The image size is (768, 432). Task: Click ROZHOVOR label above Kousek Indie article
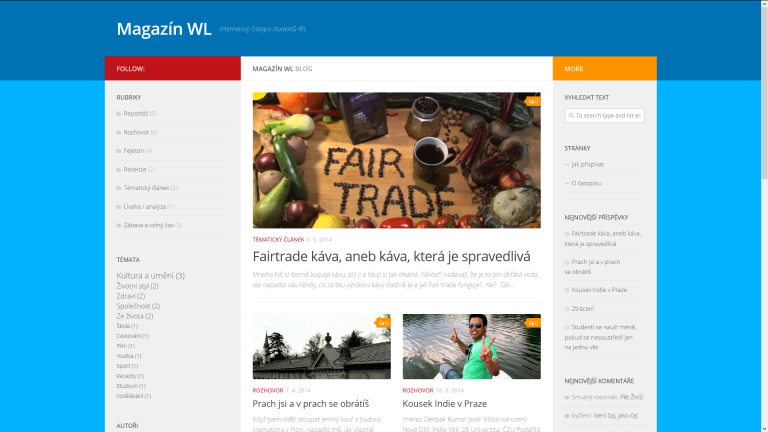click(x=418, y=390)
